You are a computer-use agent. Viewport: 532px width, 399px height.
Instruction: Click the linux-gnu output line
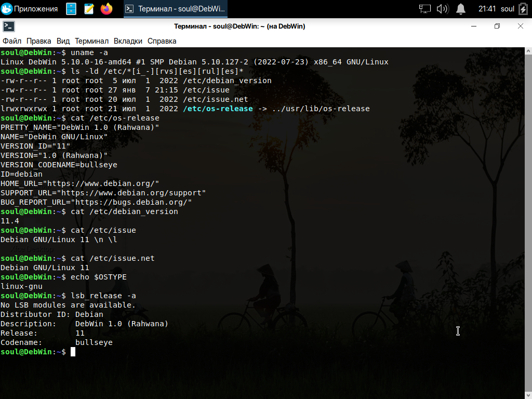click(x=21, y=286)
